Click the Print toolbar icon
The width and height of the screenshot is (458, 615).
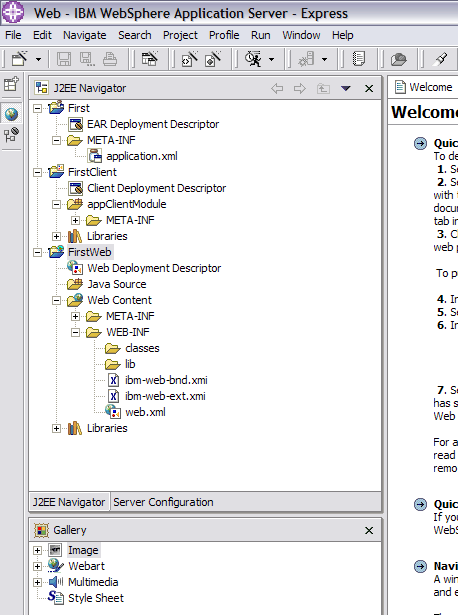tap(110, 59)
